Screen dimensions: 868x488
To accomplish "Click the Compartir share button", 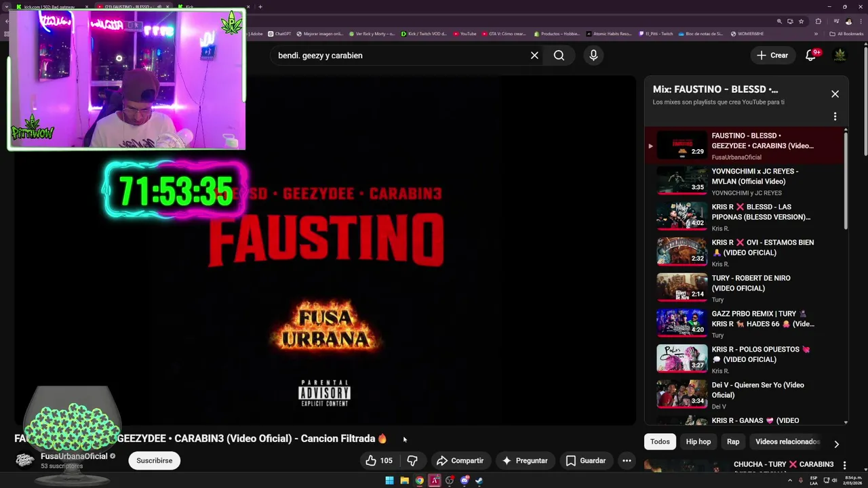I will (460, 461).
